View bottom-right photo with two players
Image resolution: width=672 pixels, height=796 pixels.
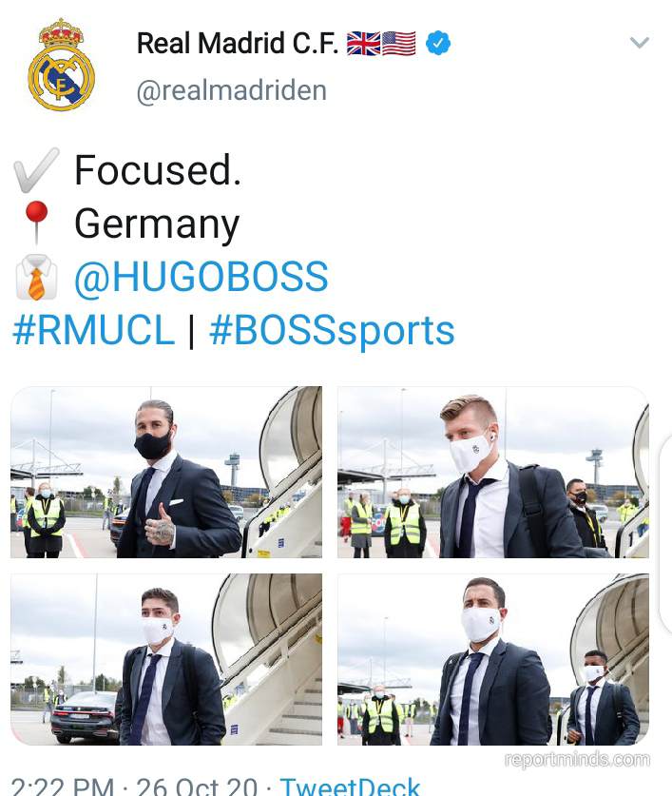[493, 659]
